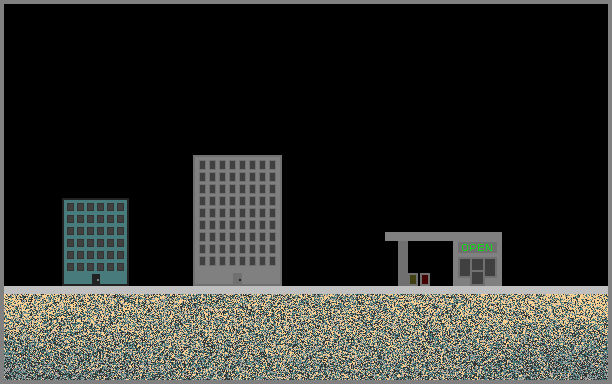612x384 pixels.
Task: Click the light gray sidewalk strip
Action: 306,290
